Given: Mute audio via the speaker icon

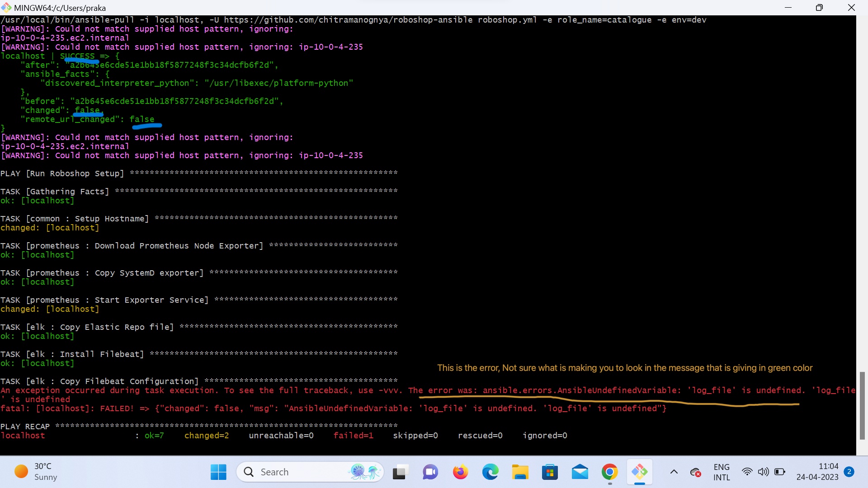Looking at the screenshot, I should click(x=764, y=472).
